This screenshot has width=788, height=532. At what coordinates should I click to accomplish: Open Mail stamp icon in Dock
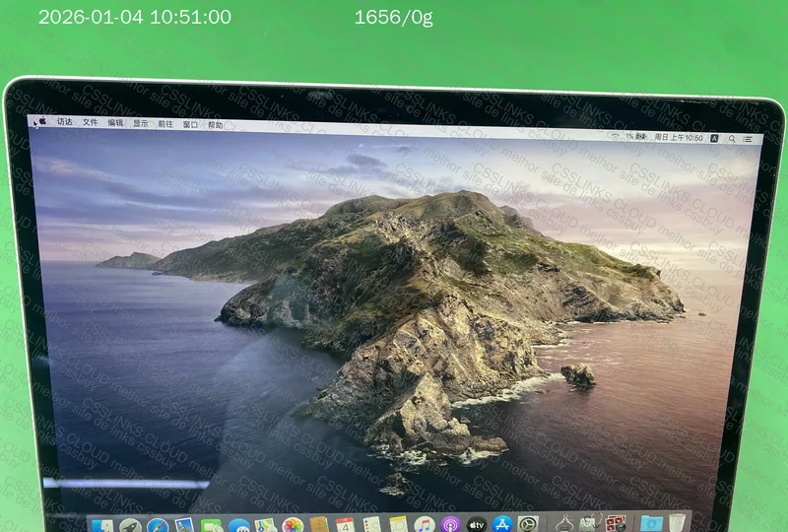point(184,525)
